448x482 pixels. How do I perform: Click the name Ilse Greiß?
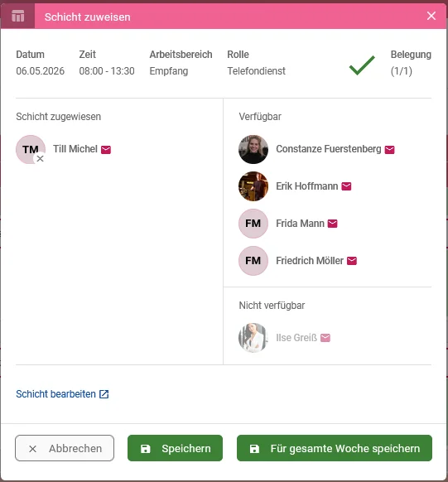click(296, 338)
